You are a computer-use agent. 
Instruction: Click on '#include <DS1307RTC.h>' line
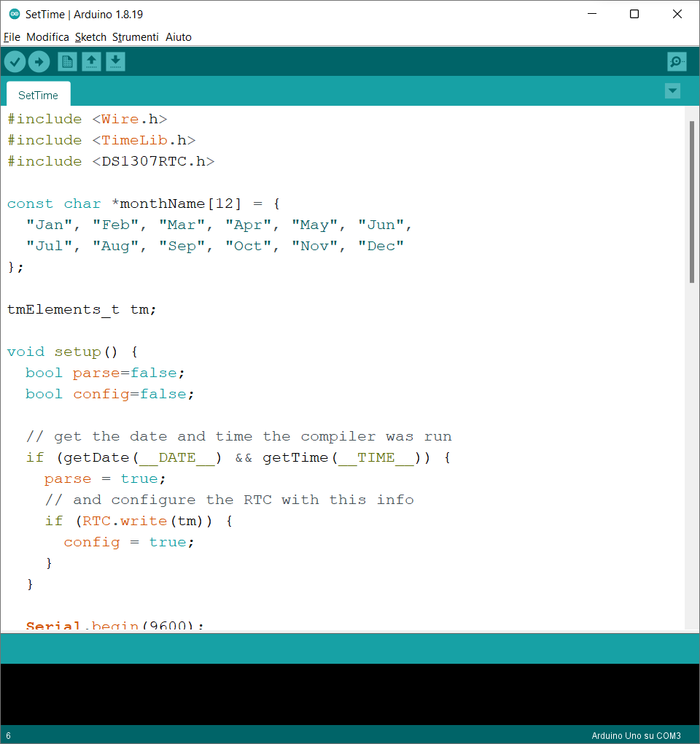[x=111, y=161]
